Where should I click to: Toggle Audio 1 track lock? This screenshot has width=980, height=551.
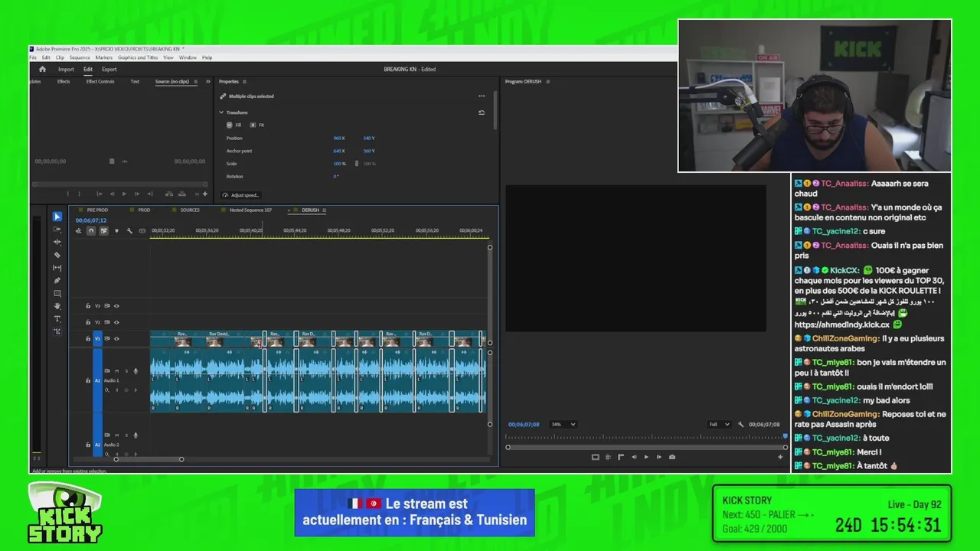(x=88, y=380)
